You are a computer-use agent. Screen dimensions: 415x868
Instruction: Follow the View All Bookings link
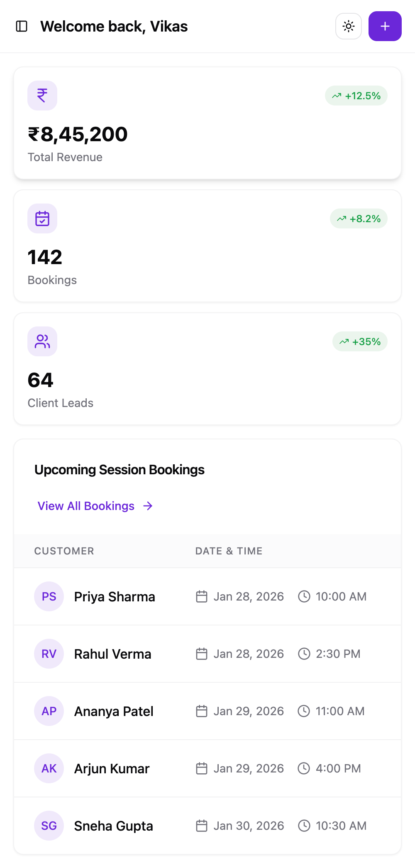(85, 506)
